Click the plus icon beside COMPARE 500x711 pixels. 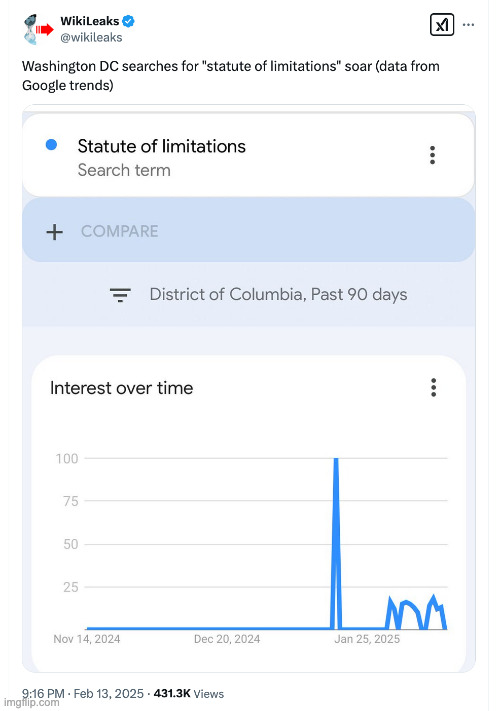click(x=54, y=232)
